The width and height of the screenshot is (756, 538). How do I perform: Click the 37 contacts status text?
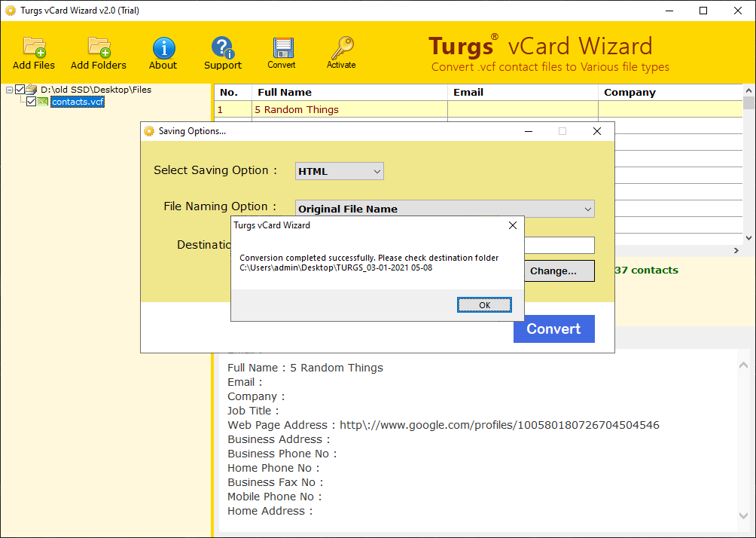pyautogui.click(x=647, y=271)
